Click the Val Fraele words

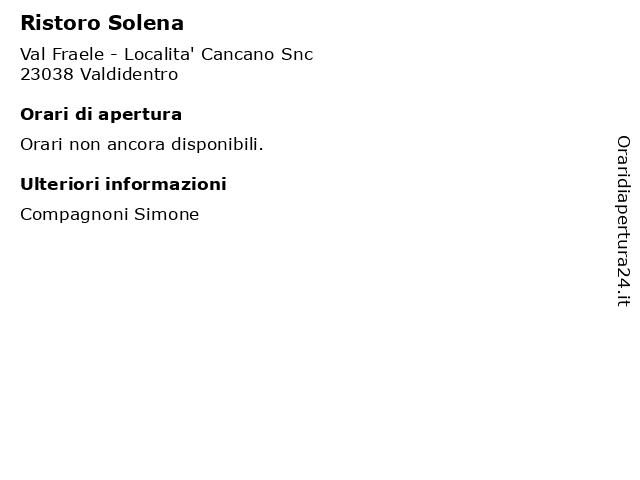(x=62, y=54)
